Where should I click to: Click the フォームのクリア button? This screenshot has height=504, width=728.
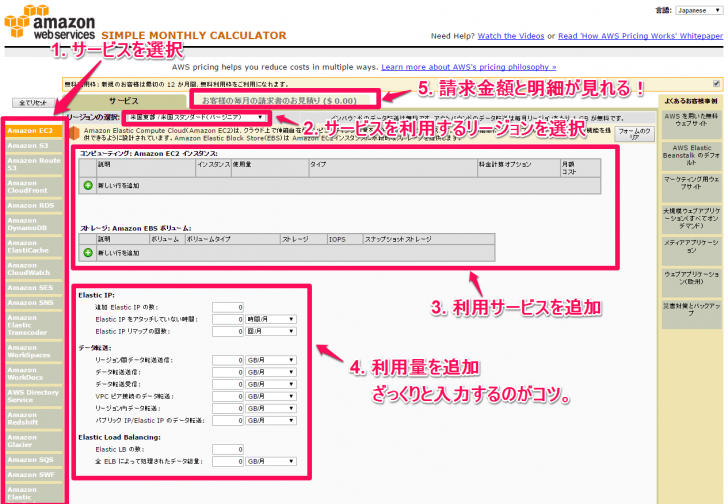coord(635,134)
